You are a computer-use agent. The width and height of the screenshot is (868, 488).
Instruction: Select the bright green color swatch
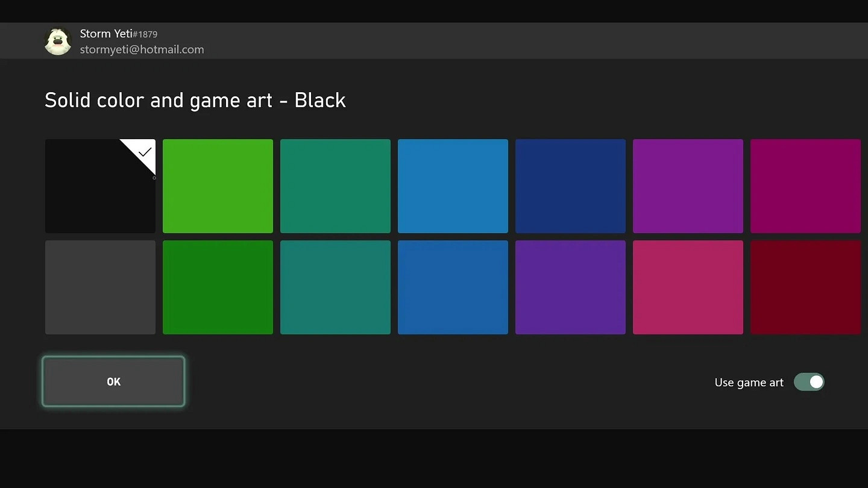(218, 186)
